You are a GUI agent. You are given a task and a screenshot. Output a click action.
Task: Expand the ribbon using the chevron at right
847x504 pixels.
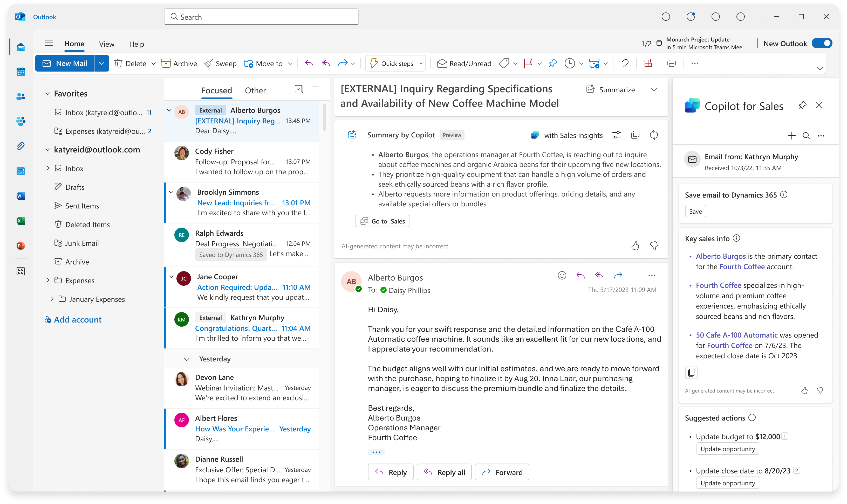[x=819, y=69]
